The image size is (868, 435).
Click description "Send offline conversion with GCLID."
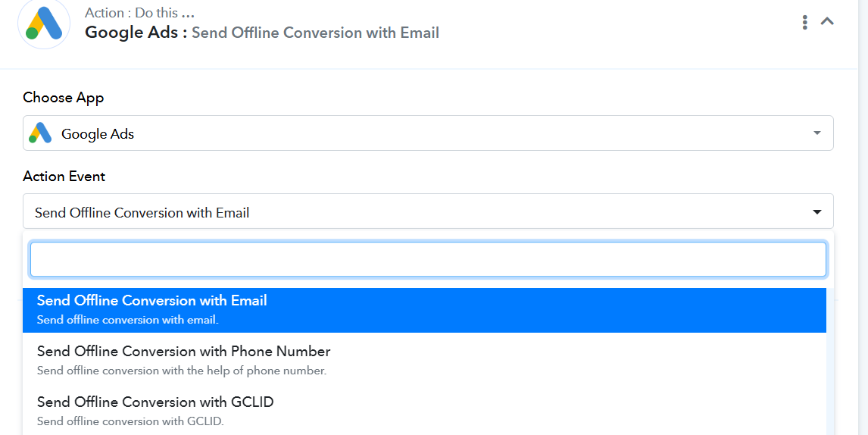pyautogui.click(x=130, y=421)
